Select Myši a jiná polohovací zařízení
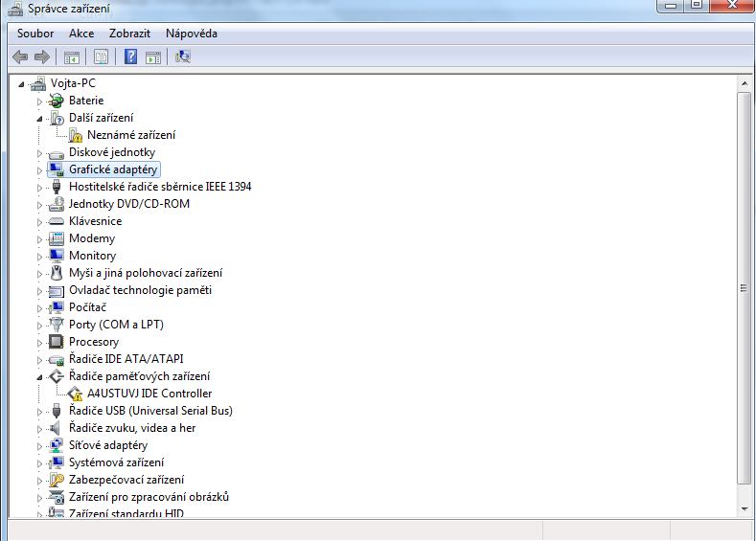This screenshot has height=541, width=756. click(146, 273)
